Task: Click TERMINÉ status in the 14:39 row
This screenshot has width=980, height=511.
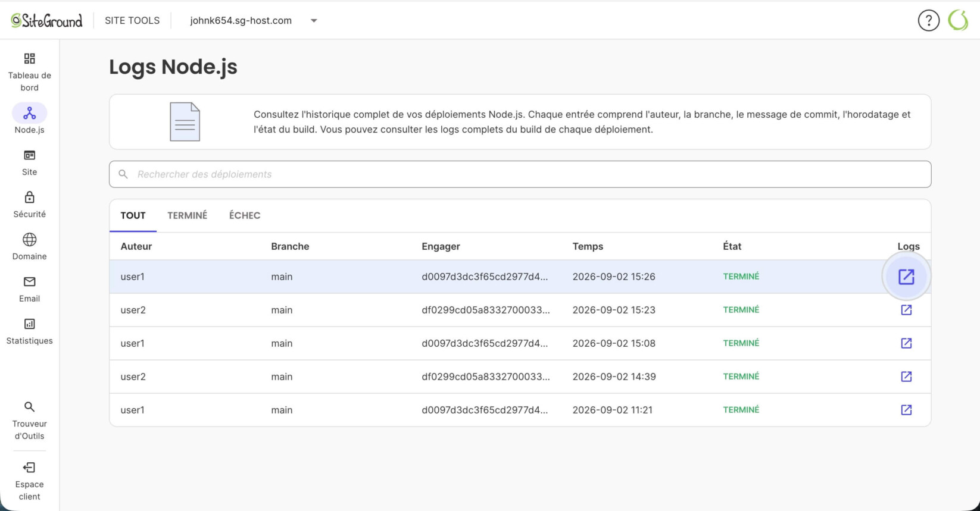Action: pyautogui.click(x=741, y=377)
